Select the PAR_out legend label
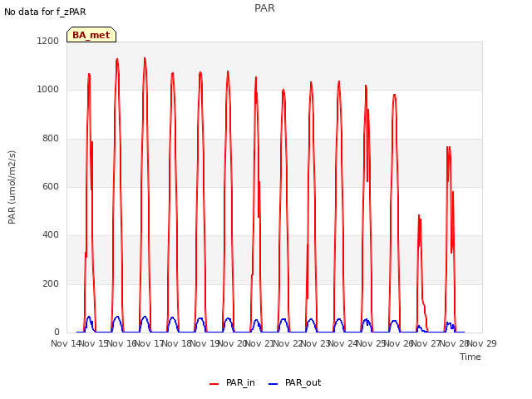 point(303,382)
